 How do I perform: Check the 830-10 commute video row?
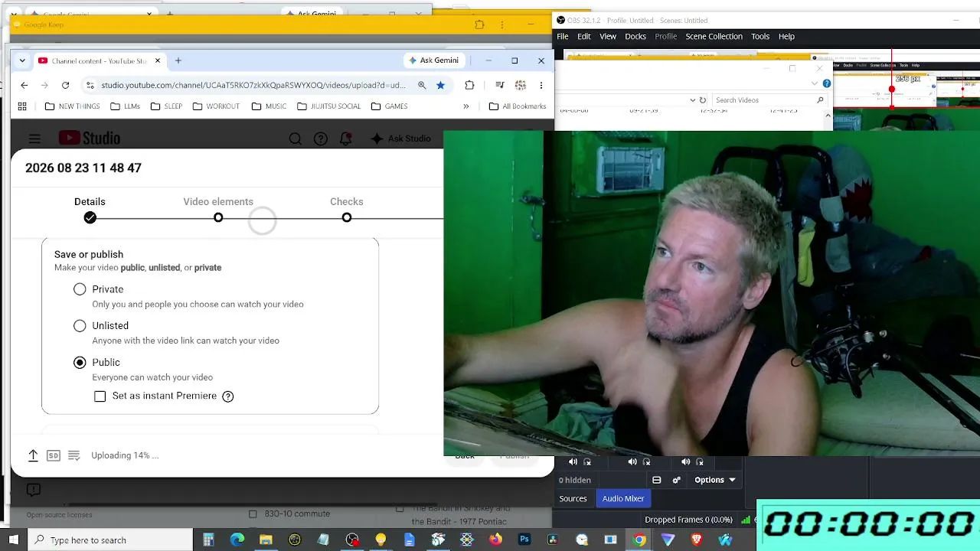[x=253, y=514]
